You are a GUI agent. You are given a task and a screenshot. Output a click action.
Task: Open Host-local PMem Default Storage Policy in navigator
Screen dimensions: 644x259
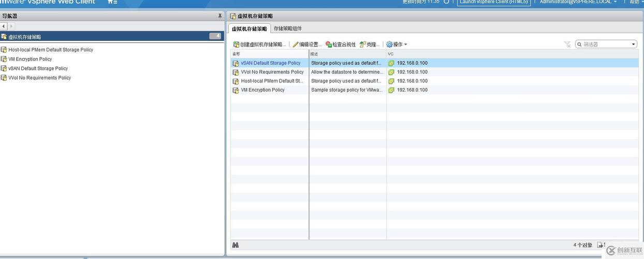pos(51,50)
